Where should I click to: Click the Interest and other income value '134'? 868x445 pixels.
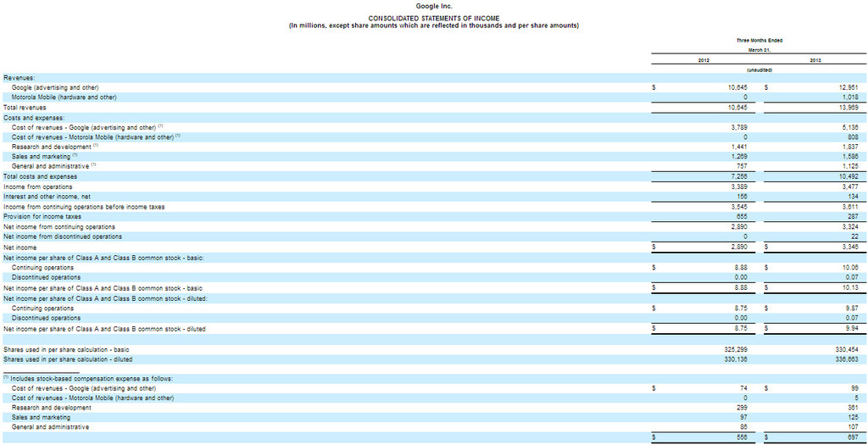pyautogui.click(x=853, y=196)
